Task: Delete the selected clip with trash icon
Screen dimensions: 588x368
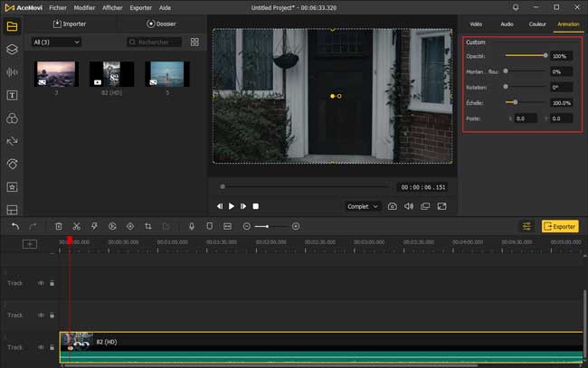Action: [59, 226]
